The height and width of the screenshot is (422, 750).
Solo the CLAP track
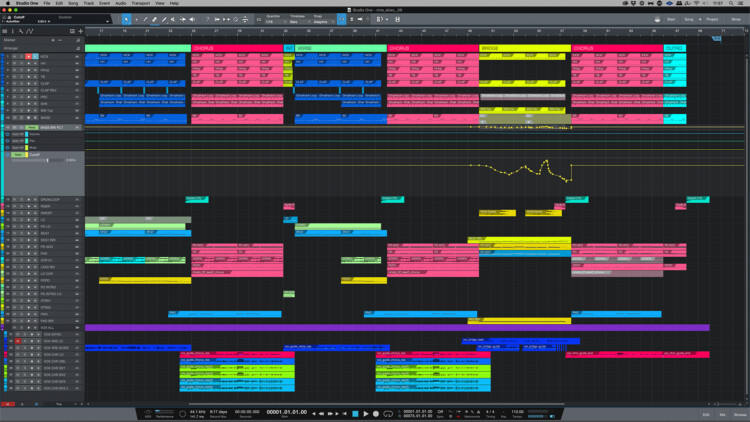tap(21, 83)
